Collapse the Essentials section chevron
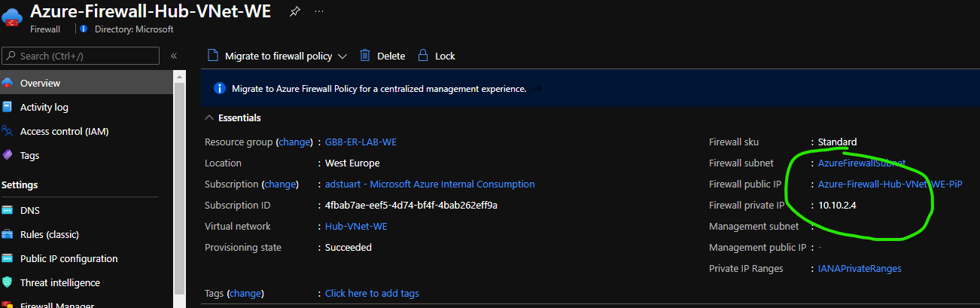Image resolution: width=980 pixels, height=308 pixels. coord(209,117)
